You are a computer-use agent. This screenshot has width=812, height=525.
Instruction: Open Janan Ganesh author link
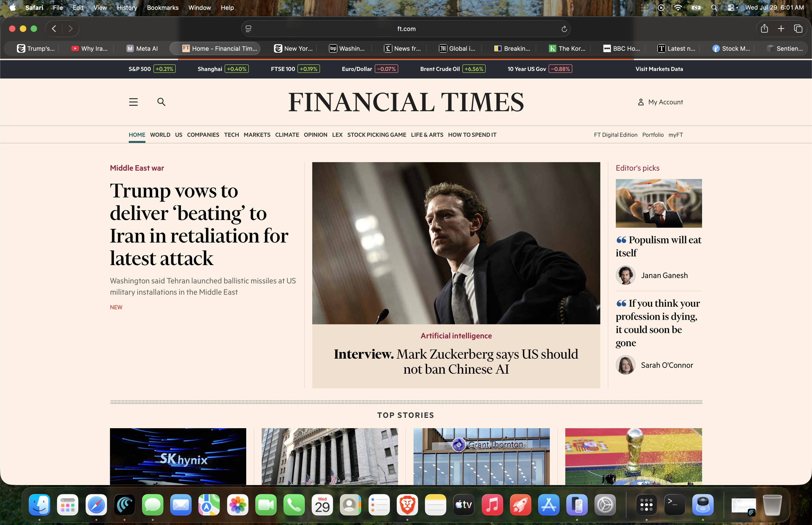(x=664, y=275)
